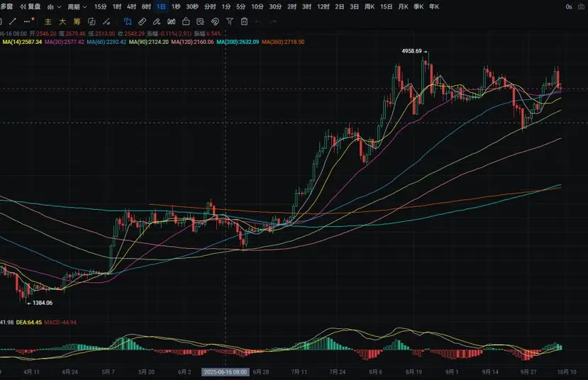Toggle the 筹 chip distribution button
Viewport: 588px width, 380px height.
(77, 22)
